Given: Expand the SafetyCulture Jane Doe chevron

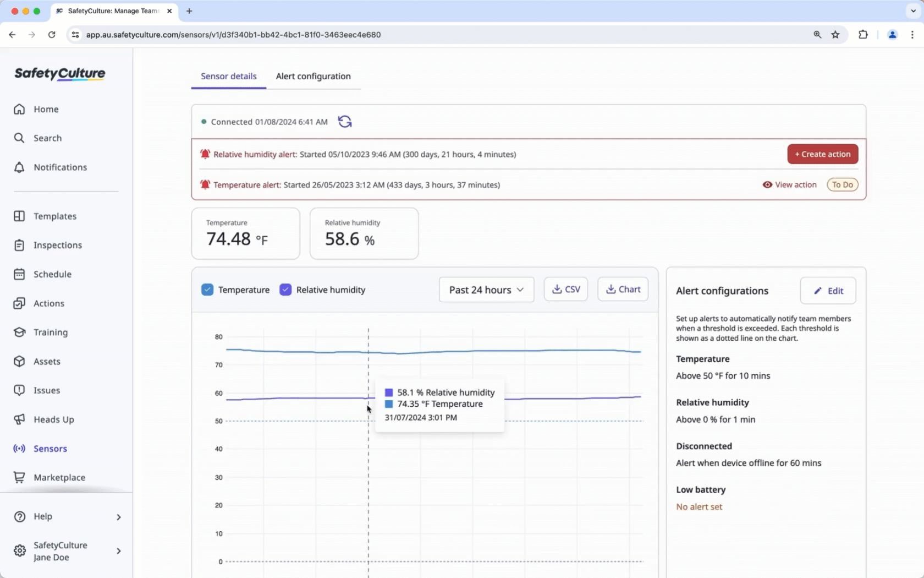Looking at the screenshot, I should point(118,551).
